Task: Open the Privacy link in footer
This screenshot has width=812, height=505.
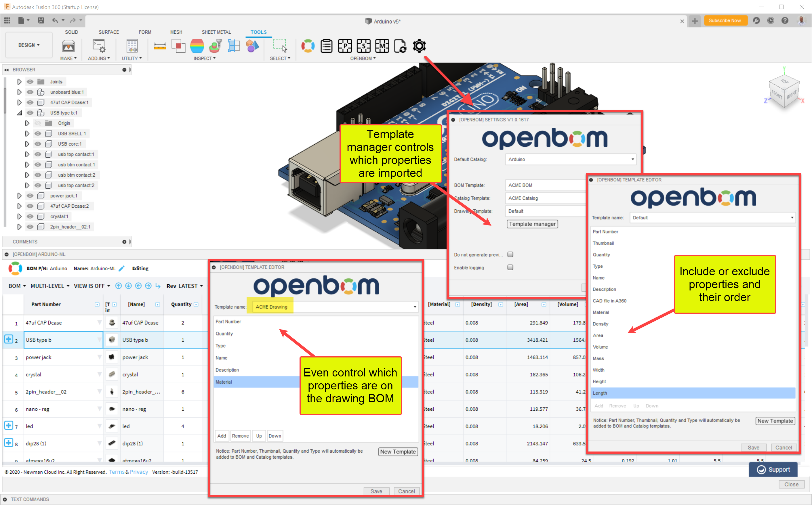Action: [x=139, y=472]
